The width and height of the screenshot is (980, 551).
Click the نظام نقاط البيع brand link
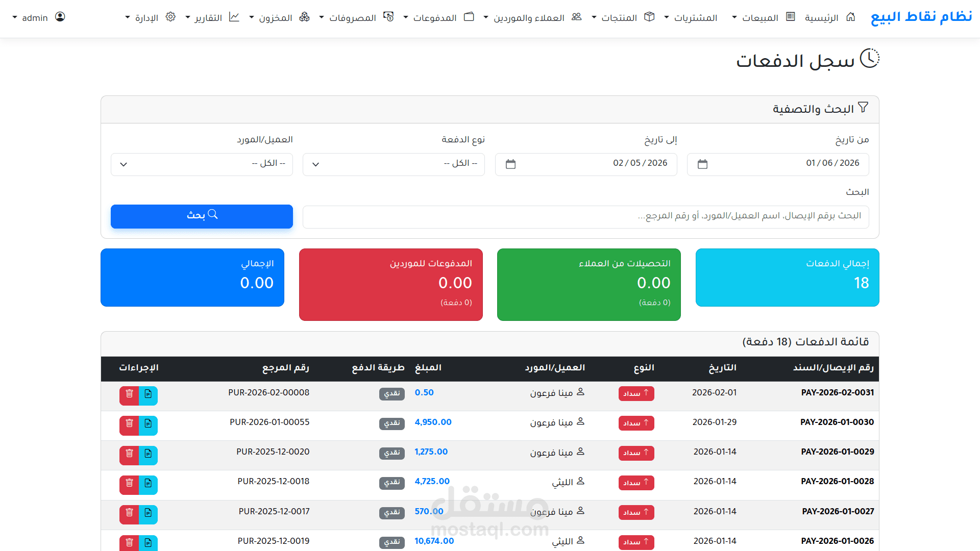[x=921, y=17]
